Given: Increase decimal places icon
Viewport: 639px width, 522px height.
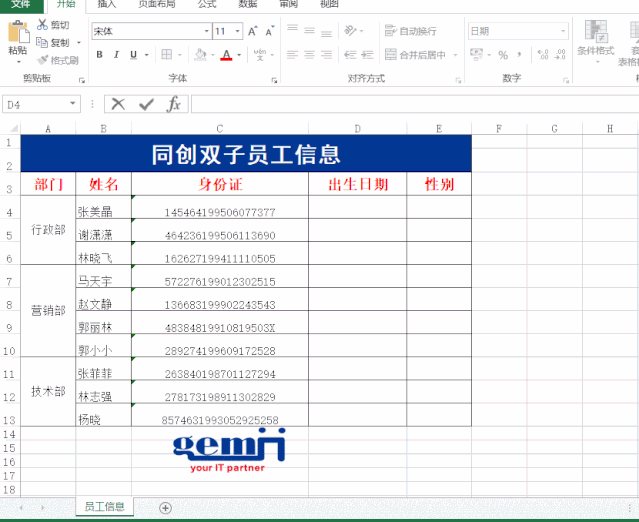Looking at the screenshot, I should [543, 55].
